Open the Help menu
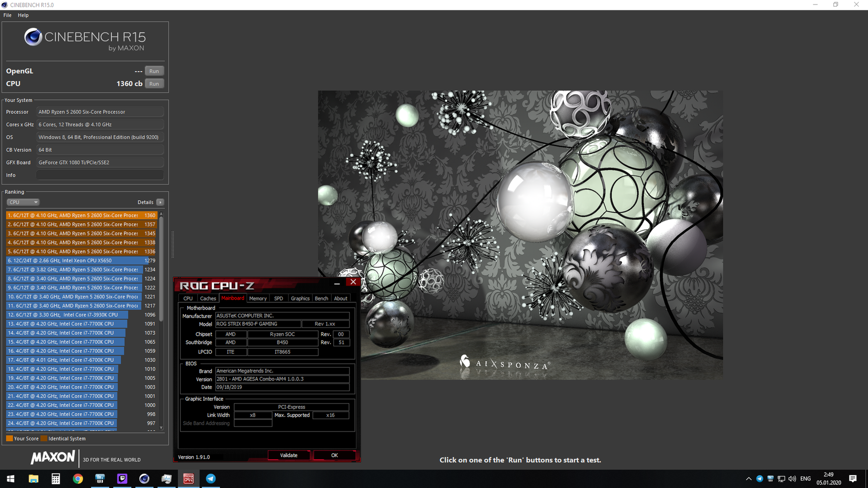Screen dimensions: 868x488 click(23, 15)
